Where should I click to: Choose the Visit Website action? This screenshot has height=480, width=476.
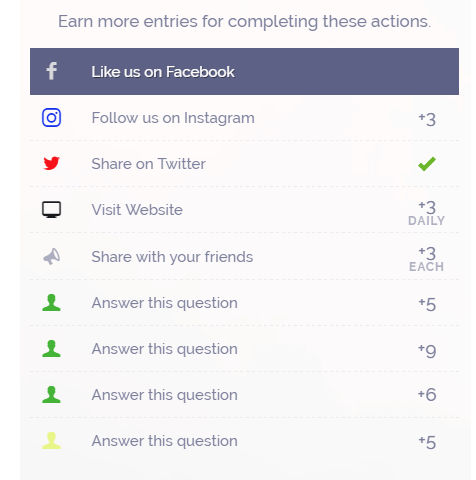(x=244, y=210)
